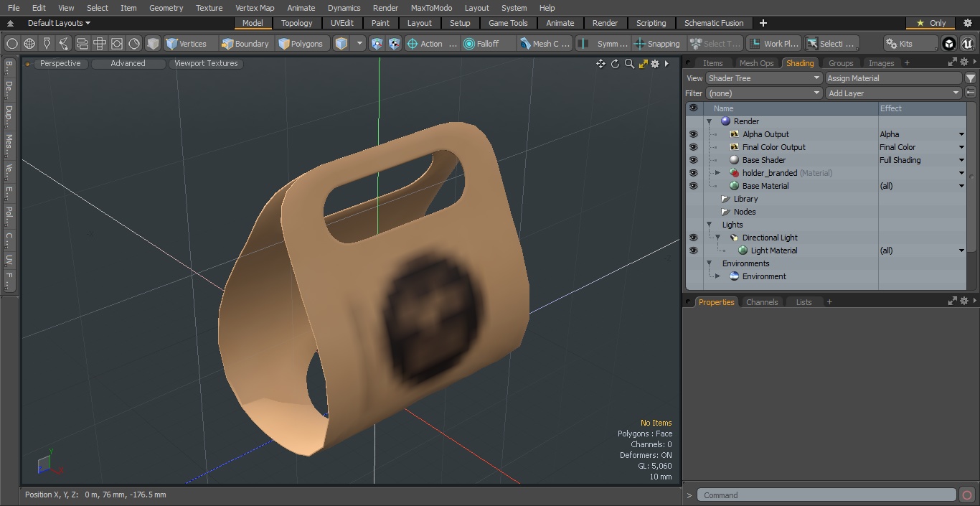The width and height of the screenshot is (980, 506).
Task: Open the Filter (none) dropdown
Action: click(764, 93)
